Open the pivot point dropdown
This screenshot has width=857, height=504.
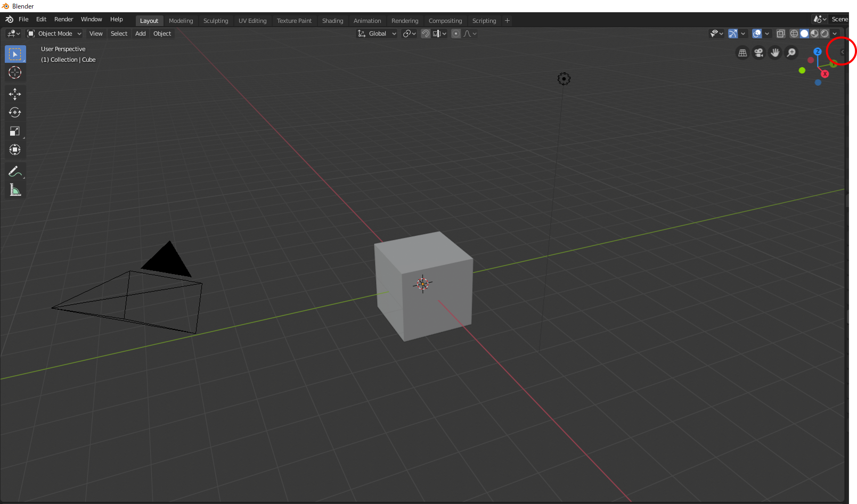[x=409, y=34]
